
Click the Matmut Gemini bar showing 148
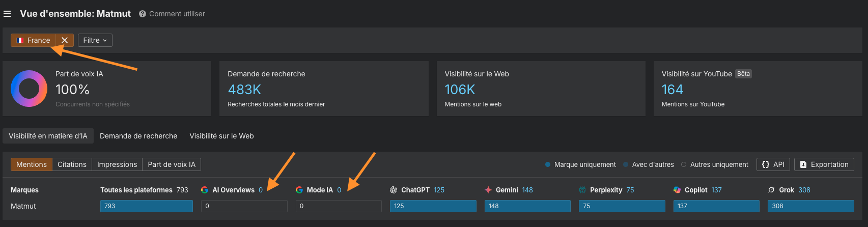(x=527, y=206)
